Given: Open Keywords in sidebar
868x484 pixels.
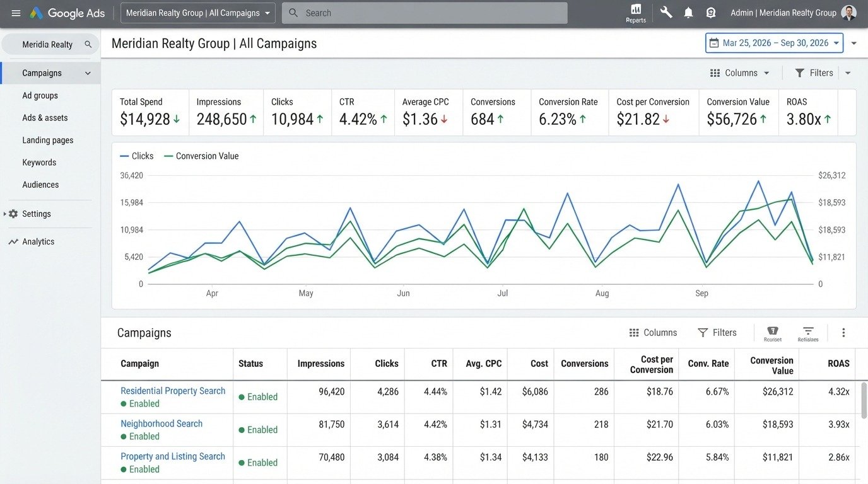Looking at the screenshot, I should (x=39, y=163).
